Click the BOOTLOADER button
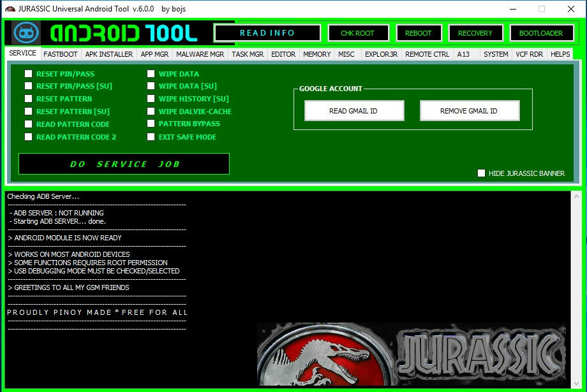Viewport: 587px width, 392px height. click(x=541, y=33)
